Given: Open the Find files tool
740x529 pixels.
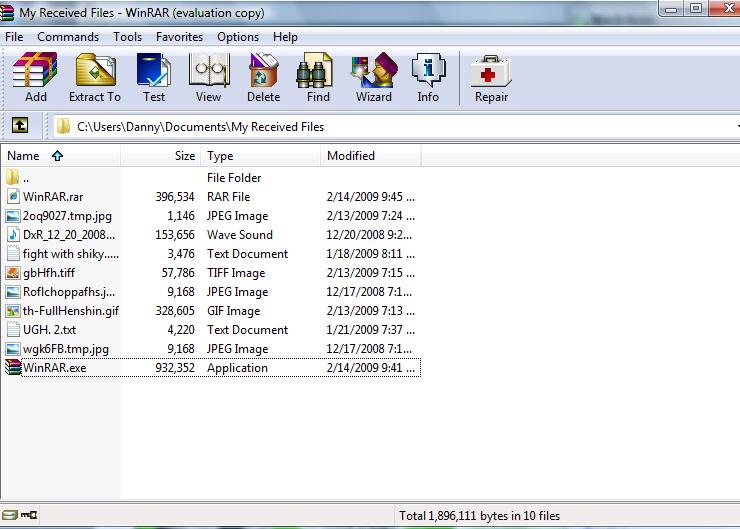Looking at the screenshot, I should (314, 70).
